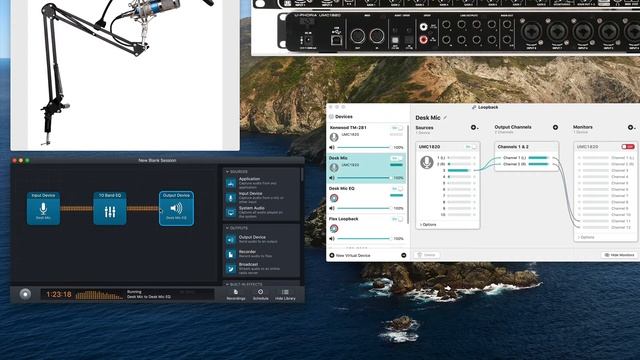Adjust the Desk Mic volume slider
This screenshot has height=360, width=640.
(364, 178)
